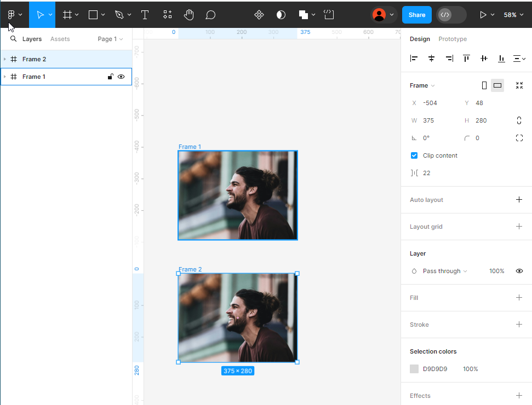Select the Frame 1 layer
Viewport: 532px width, 405px height.
[x=66, y=77]
